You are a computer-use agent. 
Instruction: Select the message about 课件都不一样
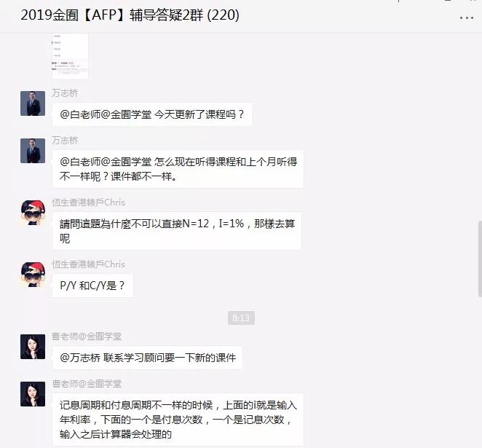tap(178, 169)
